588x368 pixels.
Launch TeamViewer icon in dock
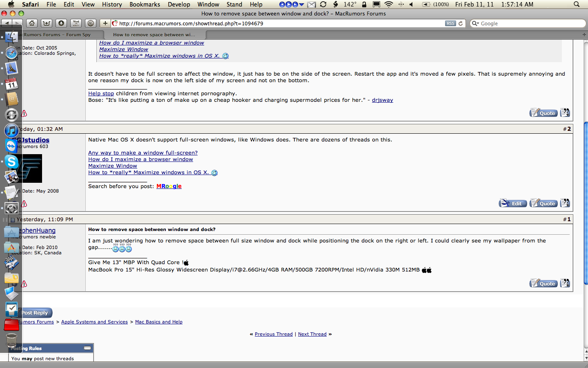(11, 146)
